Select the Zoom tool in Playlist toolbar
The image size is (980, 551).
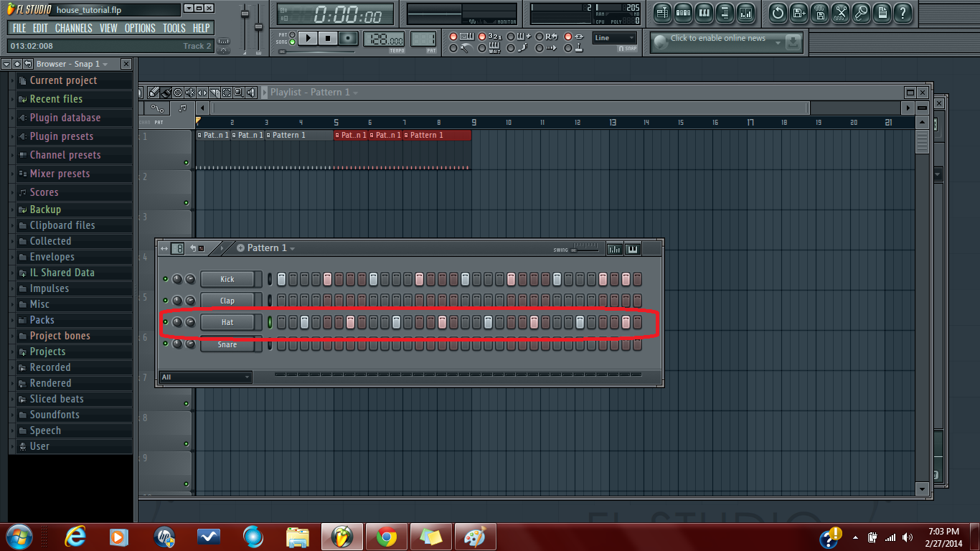[x=238, y=93]
